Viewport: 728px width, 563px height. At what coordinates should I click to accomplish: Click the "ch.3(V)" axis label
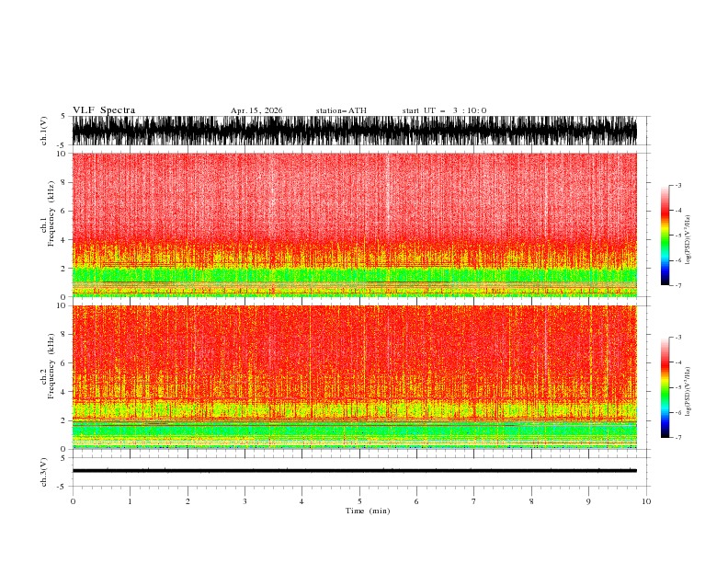coord(44,472)
